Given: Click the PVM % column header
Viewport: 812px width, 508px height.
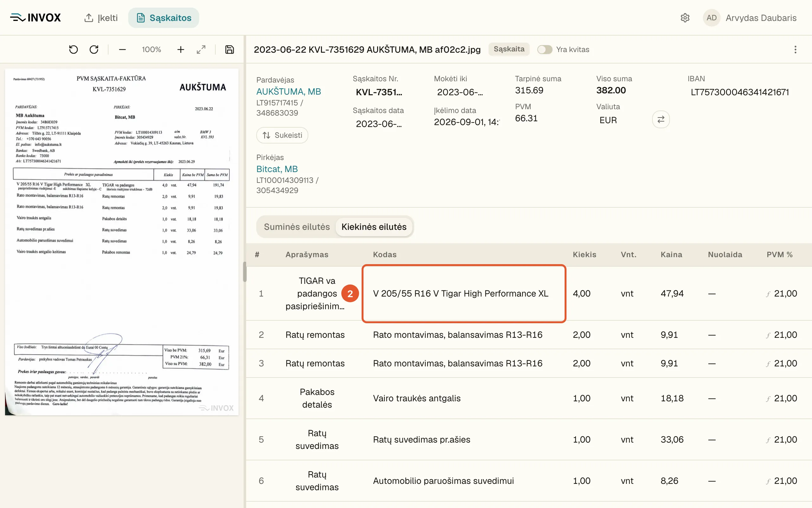Looking at the screenshot, I should click(779, 255).
